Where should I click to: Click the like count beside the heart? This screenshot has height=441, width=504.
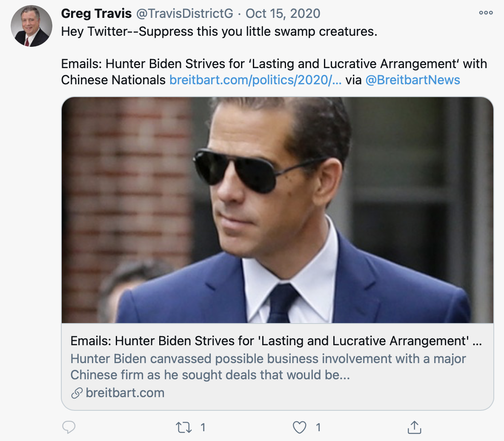tap(318, 427)
